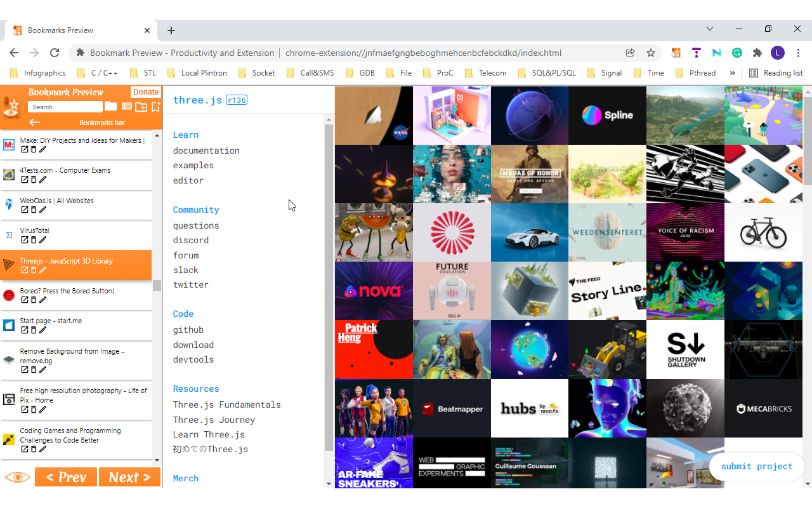Open the discord community link
Viewport: 812px width, 508px height.
pyautogui.click(x=191, y=240)
